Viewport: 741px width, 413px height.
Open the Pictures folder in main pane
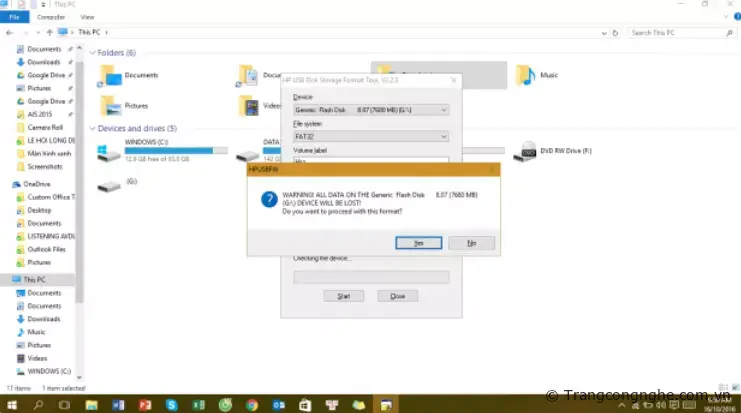pyautogui.click(x=110, y=105)
